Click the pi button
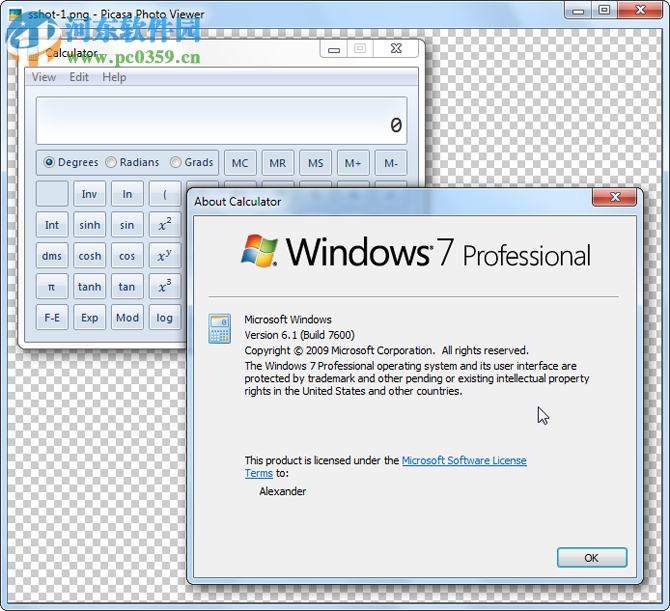Image resolution: width=670 pixels, height=611 pixels. pos(52,286)
